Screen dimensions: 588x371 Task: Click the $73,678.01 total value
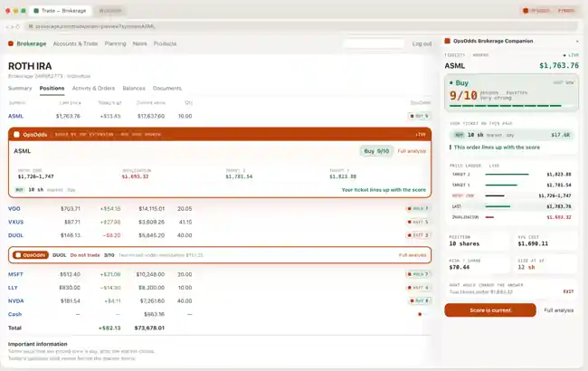[x=149, y=328]
